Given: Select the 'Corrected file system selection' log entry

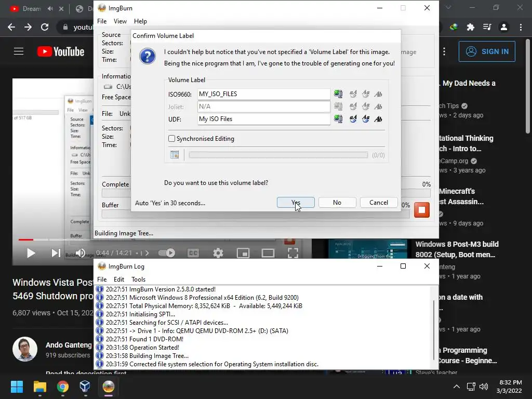Looking at the screenshot, I should 212,364.
